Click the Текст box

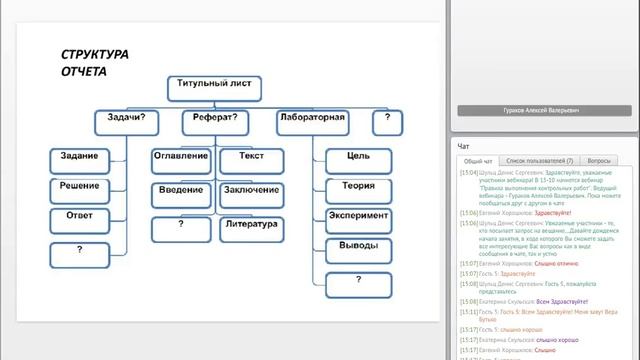pyautogui.click(x=251, y=161)
